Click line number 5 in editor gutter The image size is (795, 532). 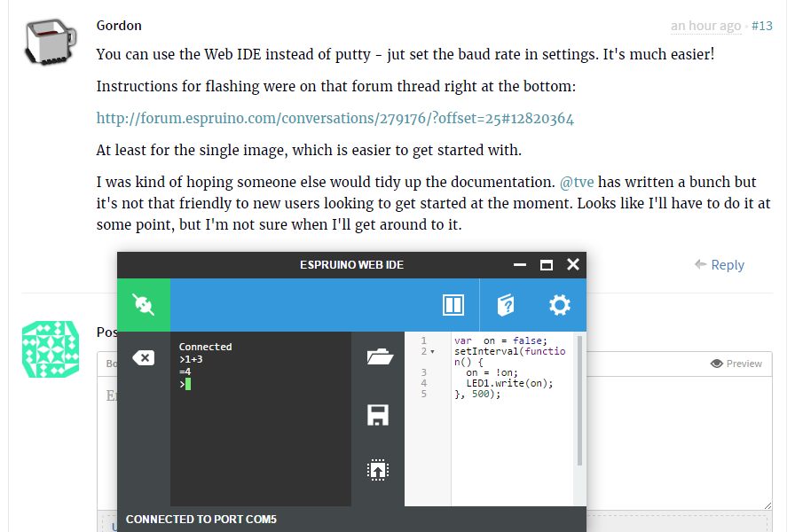coord(424,394)
